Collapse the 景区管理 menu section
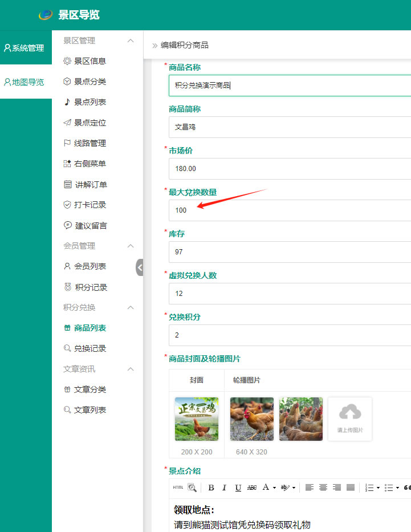Viewport: 411px width, 532px height. (131, 40)
